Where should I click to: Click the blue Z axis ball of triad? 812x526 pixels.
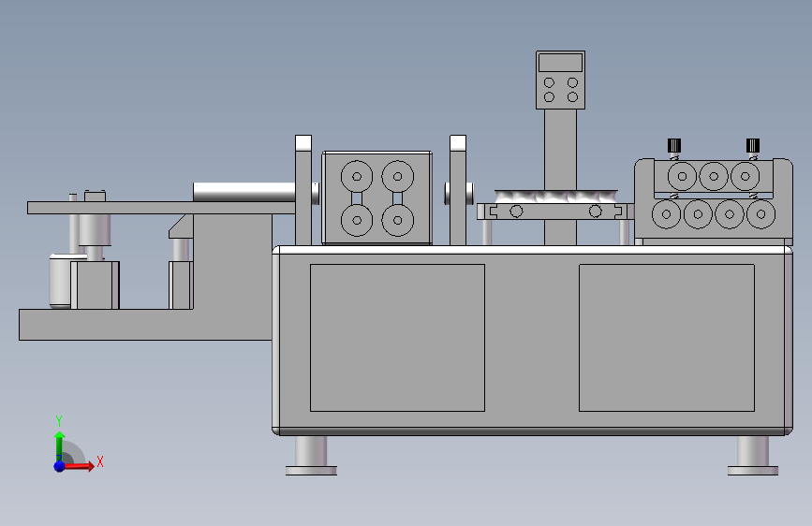pyautogui.click(x=59, y=466)
